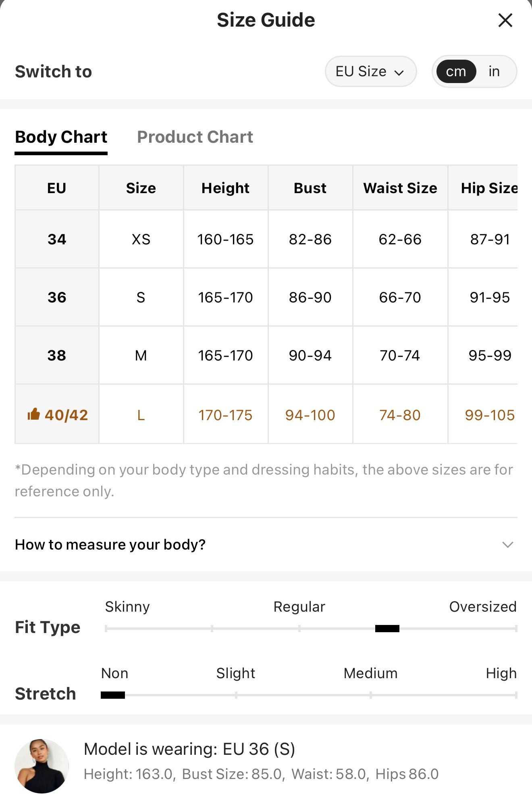The width and height of the screenshot is (532, 806).
Task: Switch units to inches
Action: pyautogui.click(x=494, y=71)
